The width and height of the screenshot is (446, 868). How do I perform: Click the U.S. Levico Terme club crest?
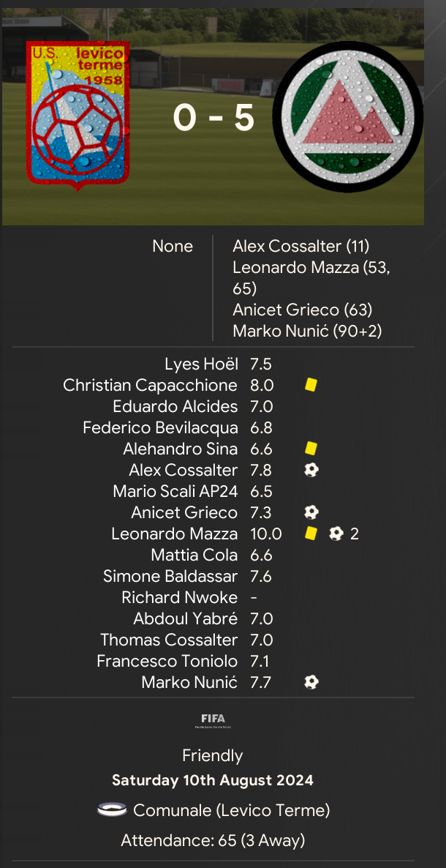click(78, 116)
